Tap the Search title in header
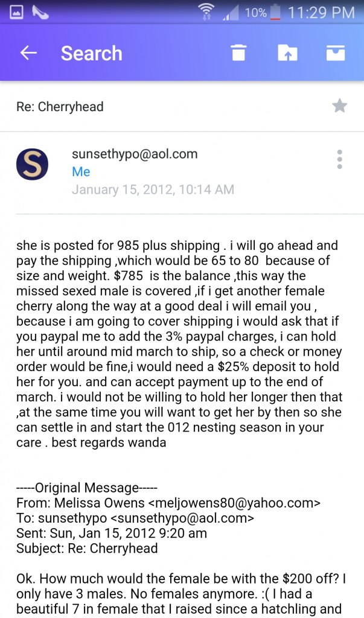Image resolution: width=364 pixels, height=618 pixels. (92, 53)
